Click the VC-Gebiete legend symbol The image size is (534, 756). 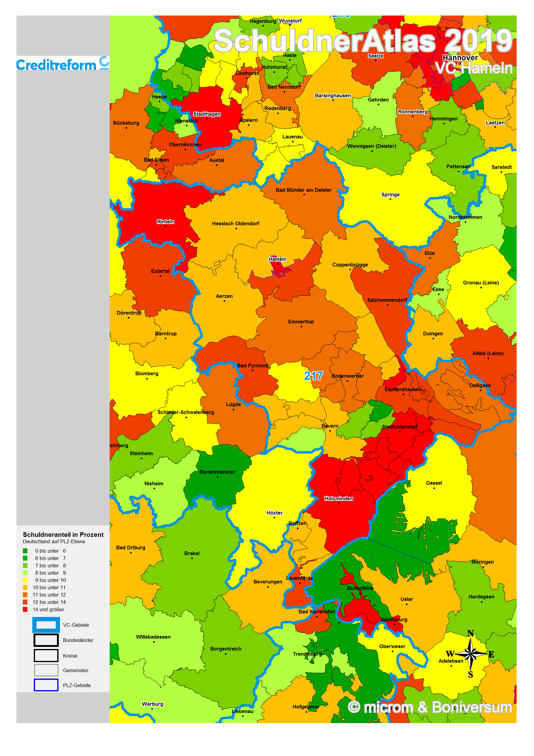pos(46,625)
